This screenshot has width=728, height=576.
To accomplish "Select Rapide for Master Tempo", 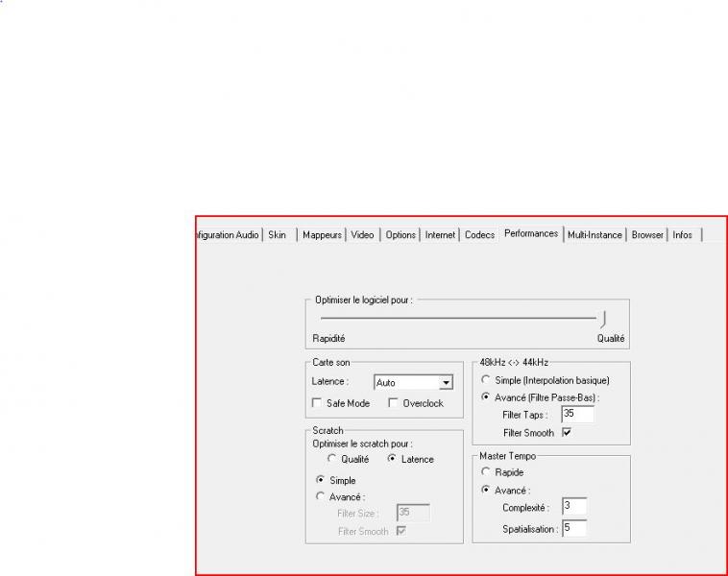I will click(x=486, y=472).
